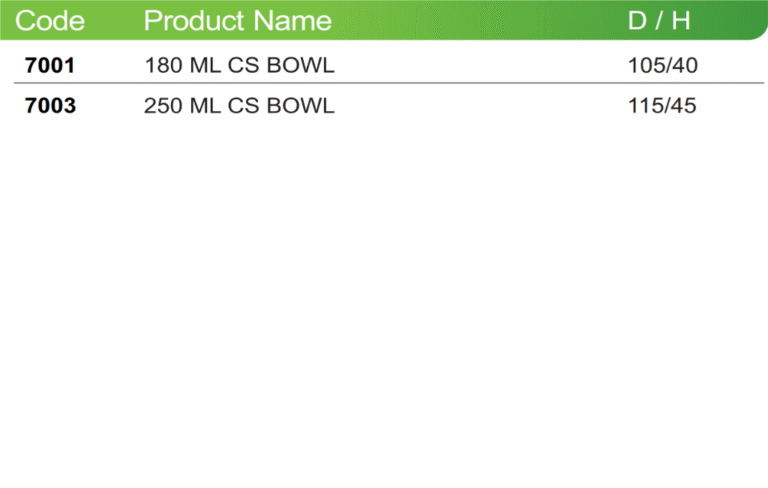This screenshot has width=768, height=488.
Task: Click the letter "H" in the D / H header
Action: (681, 21)
